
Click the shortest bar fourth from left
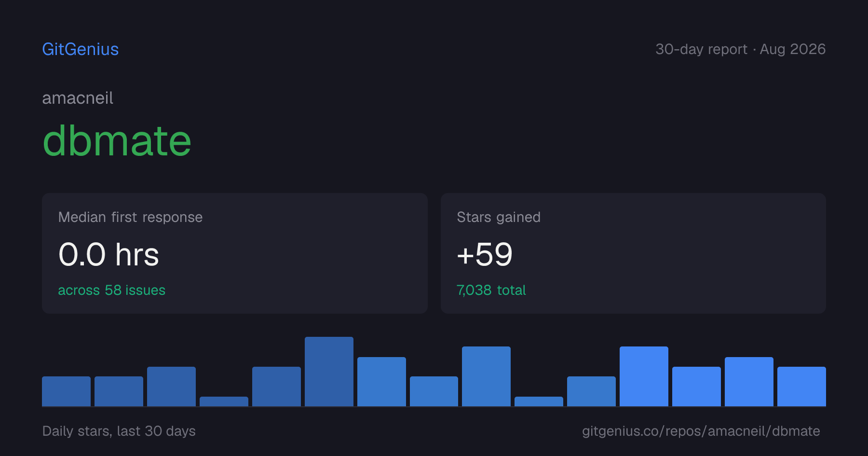point(224,401)
